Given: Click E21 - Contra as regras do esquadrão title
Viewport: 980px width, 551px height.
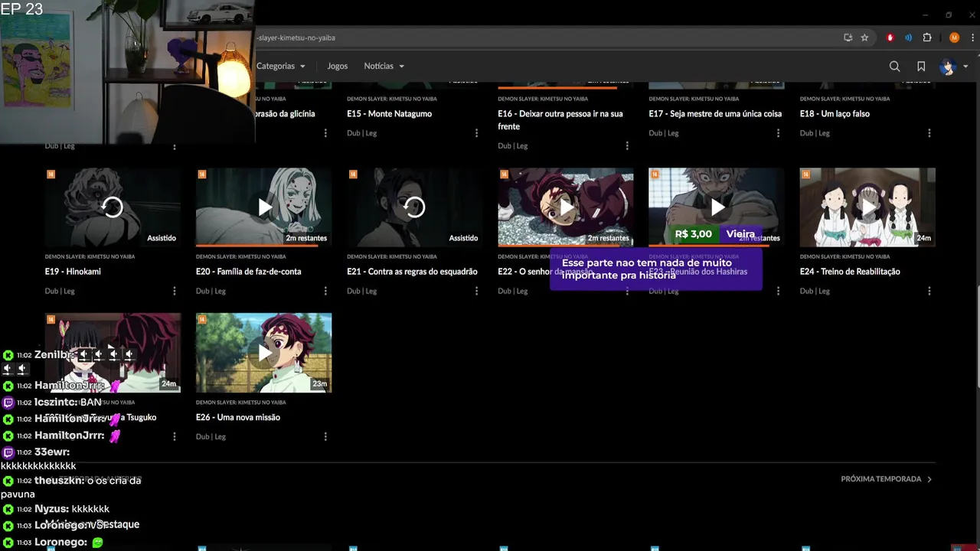Looking at the screenshot, I should pyautogui.click(x=412, y=272).
